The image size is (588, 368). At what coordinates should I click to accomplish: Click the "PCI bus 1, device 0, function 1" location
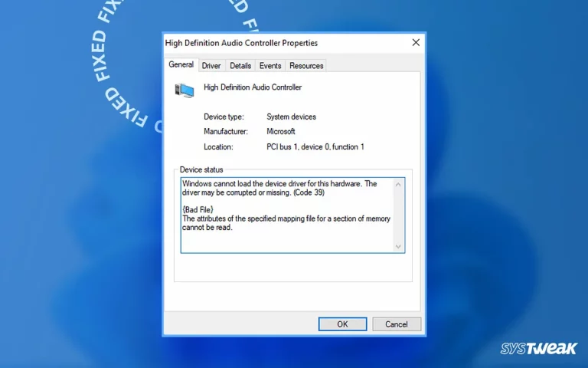click(315, 147)
